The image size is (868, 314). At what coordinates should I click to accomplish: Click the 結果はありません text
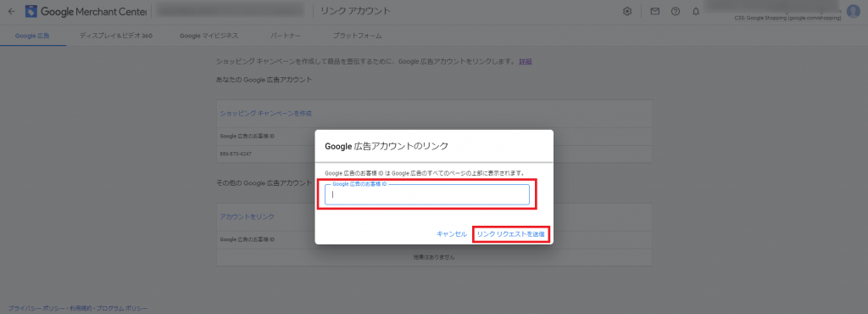click(x=434, y=257)
